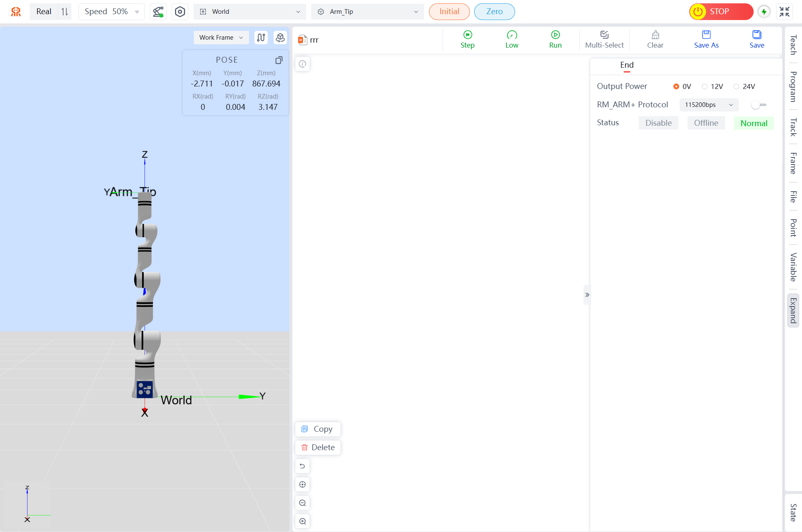Click the orange app logo icon
802x532 pixels.
click(16, 12)
